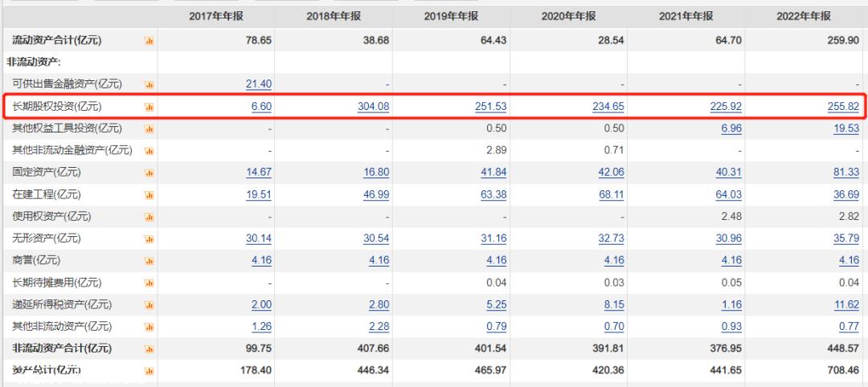Open 2017 固定资产 value 14.67

point(259,173)
